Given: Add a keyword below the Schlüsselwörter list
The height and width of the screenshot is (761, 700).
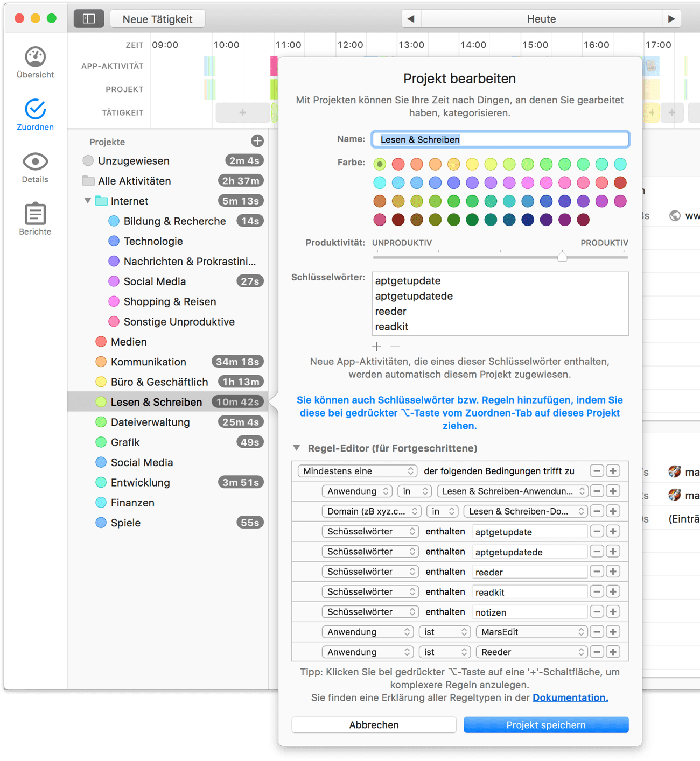Looking at the screenshot, I should coord(376,347).
